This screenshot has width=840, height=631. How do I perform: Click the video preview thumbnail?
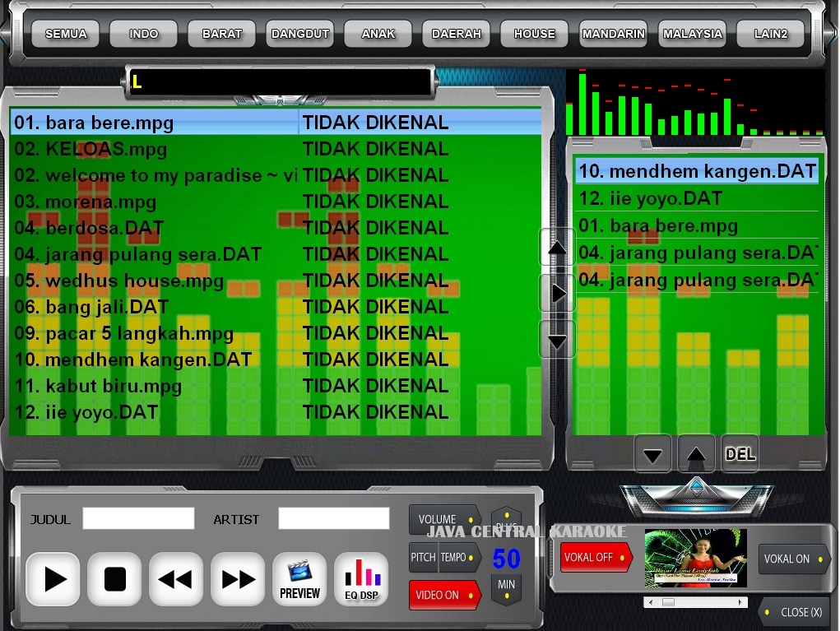[695, 558]
